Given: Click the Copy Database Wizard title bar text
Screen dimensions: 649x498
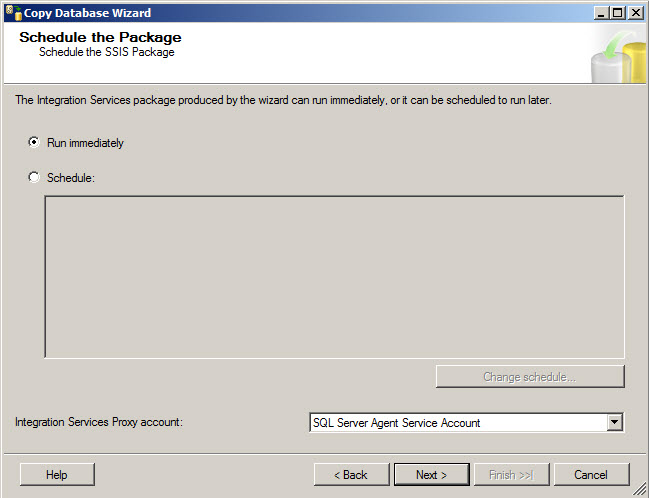Looking at the screenshot, I should coord(87,12).
